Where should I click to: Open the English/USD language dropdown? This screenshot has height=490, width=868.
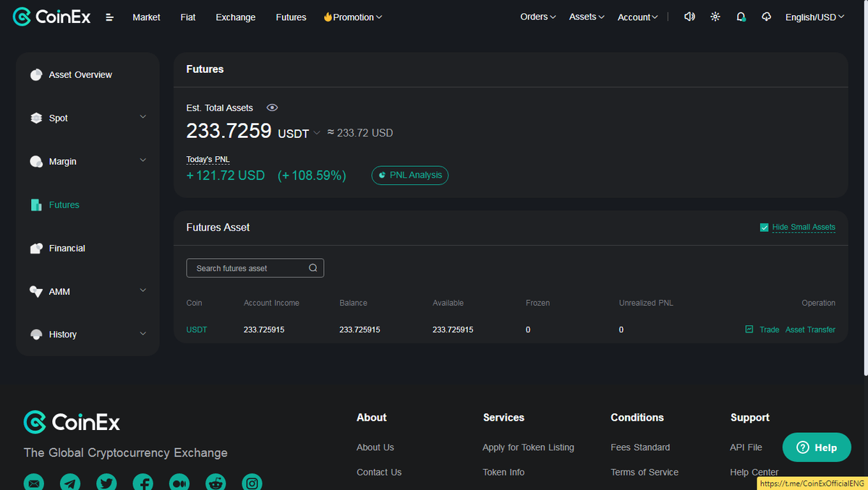[x=815, y=17]
